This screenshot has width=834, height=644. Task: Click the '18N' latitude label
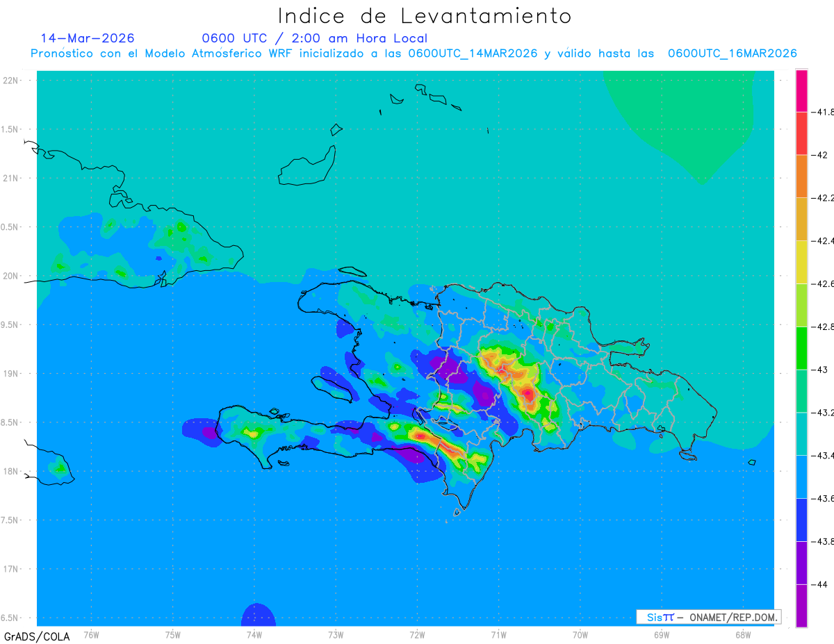pos(11,472)
